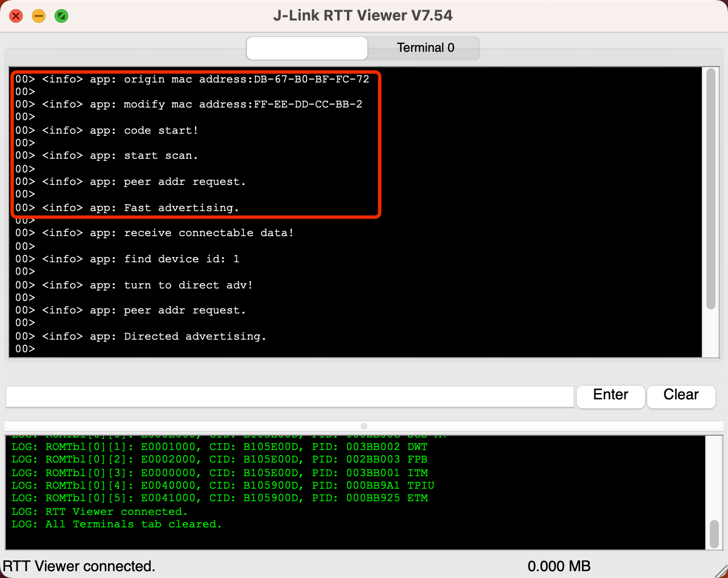Click the 'receive connectable data!' line
The width and height of the screenshot is (728, 578).
155,233
